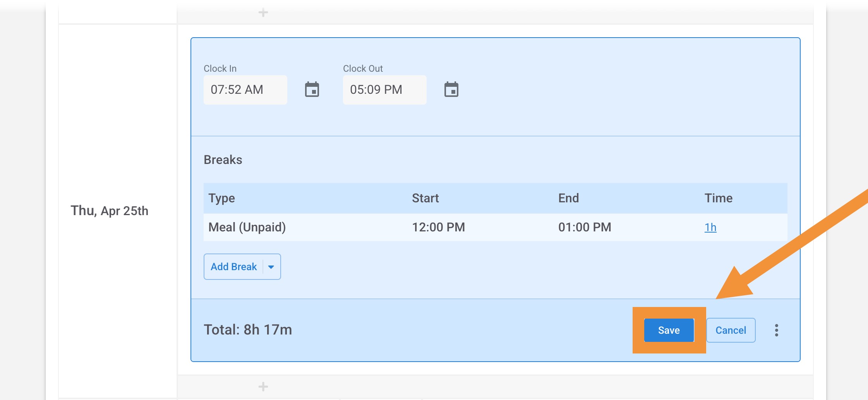Expand the Add Break dropdown arrow
The width and height of the screenshot is (868, 400).
[x=271, y=267]
